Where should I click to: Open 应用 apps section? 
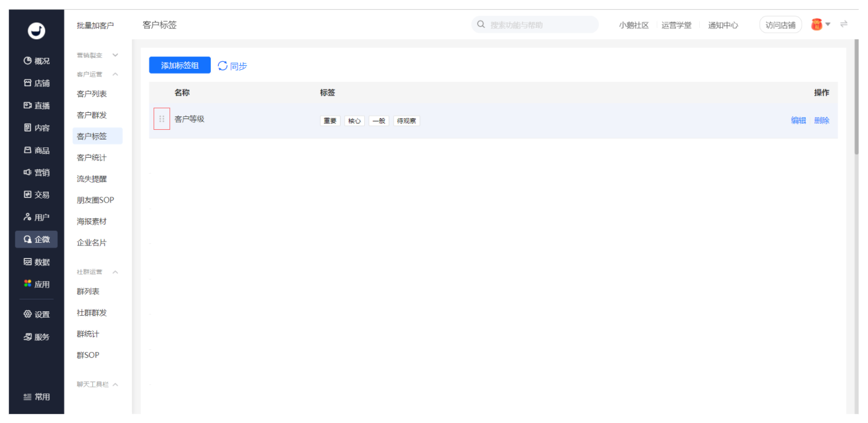pos(36,285)
